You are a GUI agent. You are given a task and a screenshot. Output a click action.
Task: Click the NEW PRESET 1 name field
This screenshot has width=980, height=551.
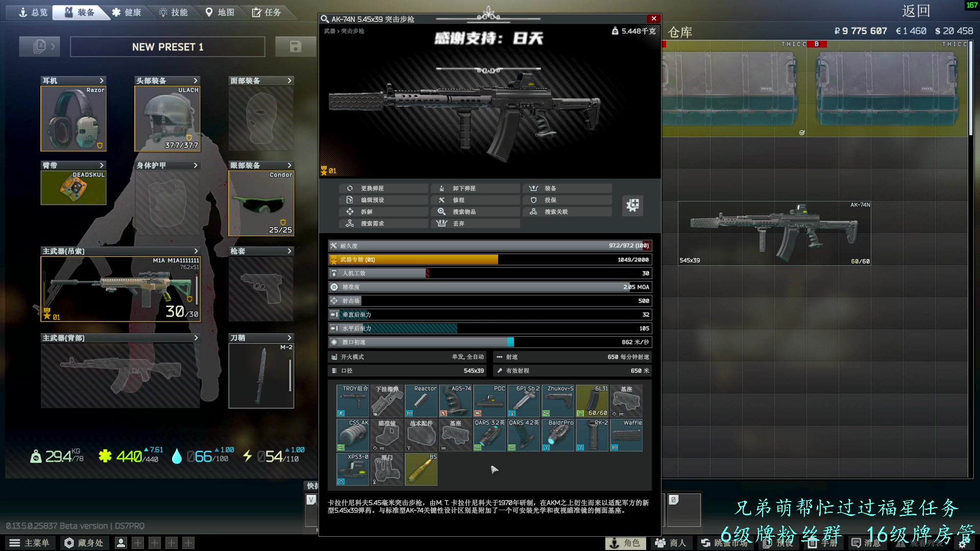[x=167, y=47]
